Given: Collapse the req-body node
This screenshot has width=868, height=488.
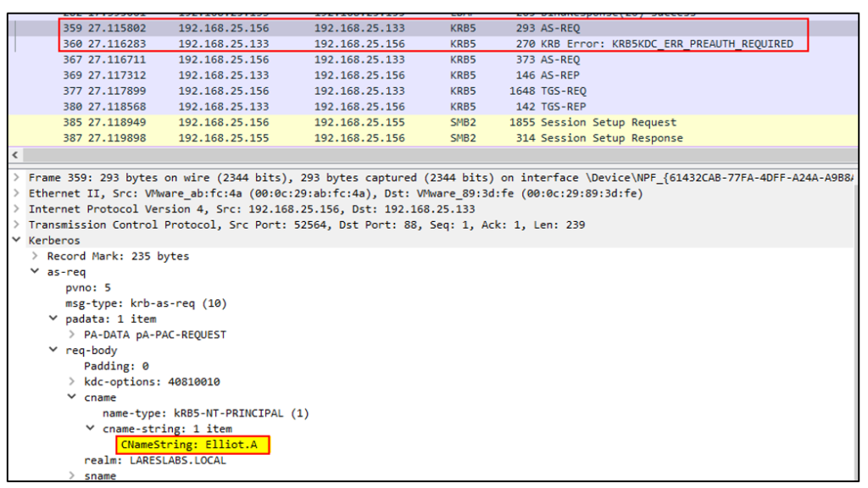Looking at the screenshot, I should [53, 350].
